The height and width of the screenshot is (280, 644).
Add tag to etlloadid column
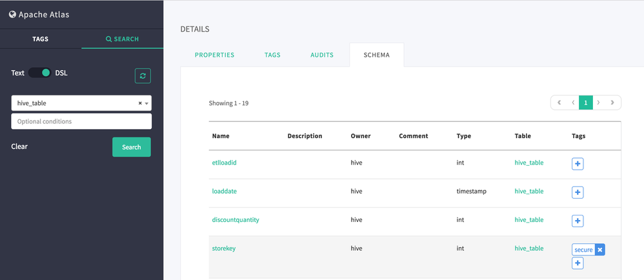tap(578, 164)
